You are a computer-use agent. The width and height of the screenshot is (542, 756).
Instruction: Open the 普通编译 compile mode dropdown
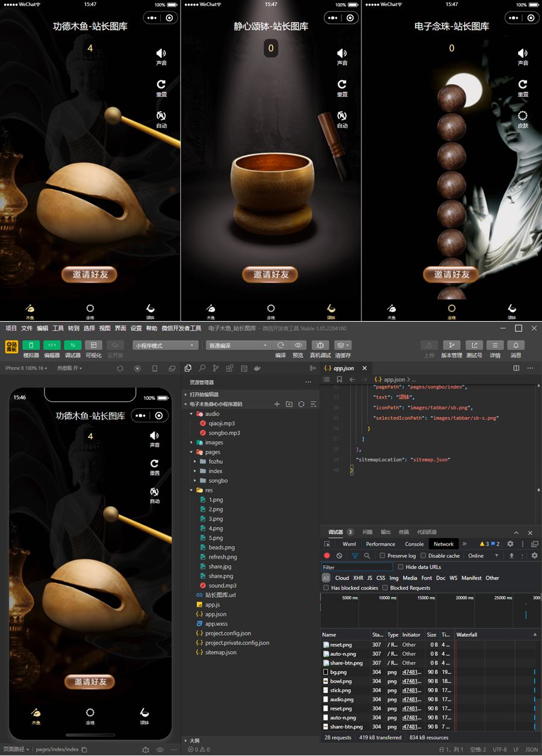(x=237, y=346)
